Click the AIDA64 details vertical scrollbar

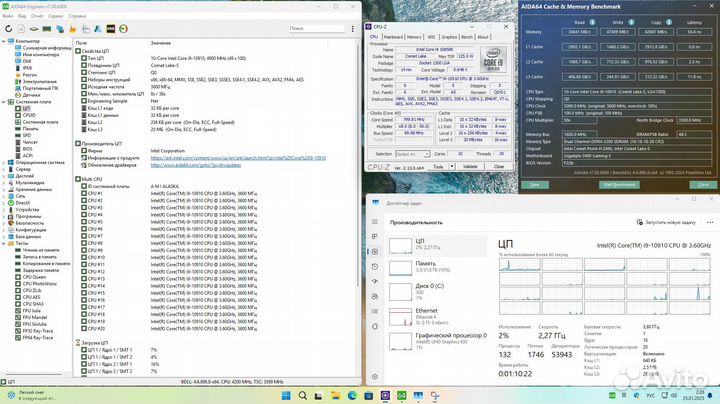point(358,165)
